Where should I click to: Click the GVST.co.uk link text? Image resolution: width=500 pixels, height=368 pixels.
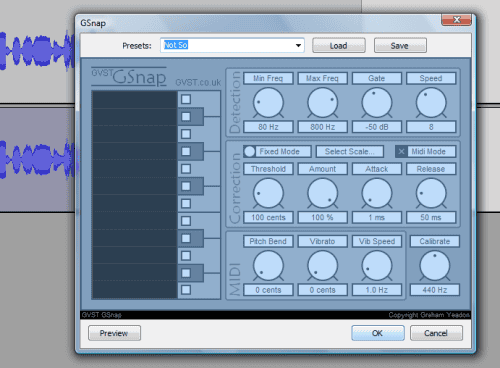pos(198,82)
